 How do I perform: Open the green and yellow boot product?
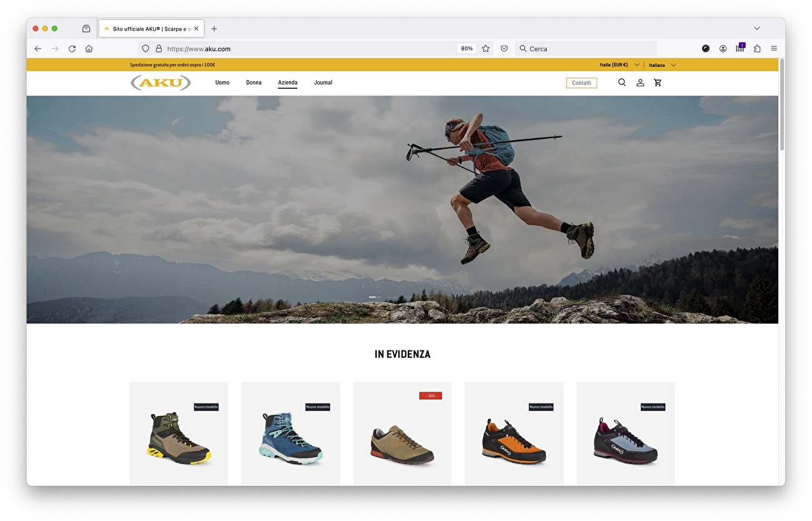point(179,434)
